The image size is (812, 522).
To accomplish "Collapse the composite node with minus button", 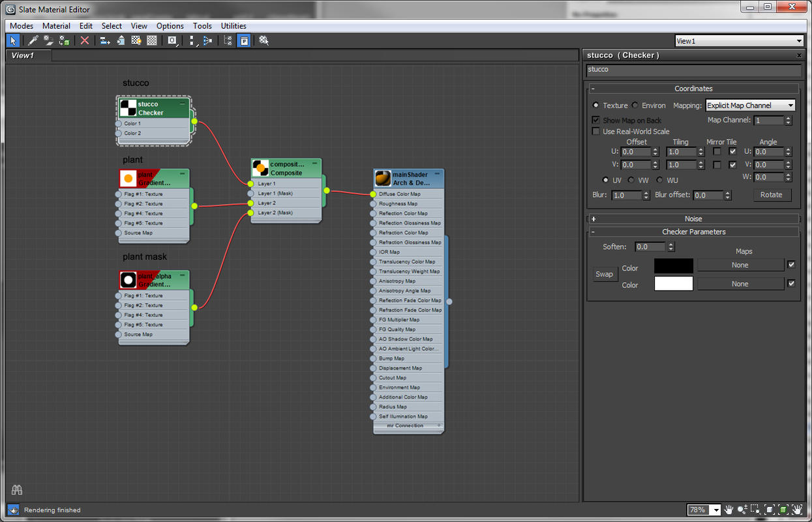I will pos(314,163).
